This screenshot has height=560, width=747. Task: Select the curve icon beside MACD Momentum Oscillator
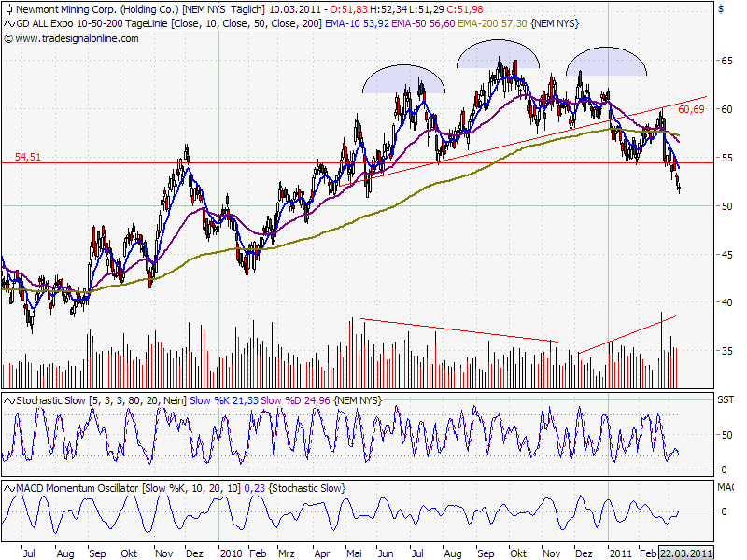(7, 487)
